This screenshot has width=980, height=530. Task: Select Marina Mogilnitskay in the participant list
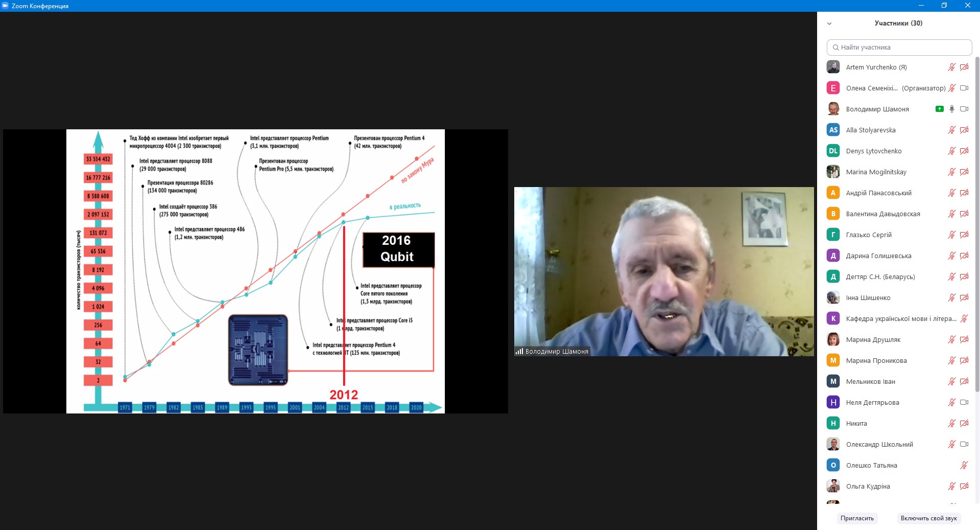876,172
